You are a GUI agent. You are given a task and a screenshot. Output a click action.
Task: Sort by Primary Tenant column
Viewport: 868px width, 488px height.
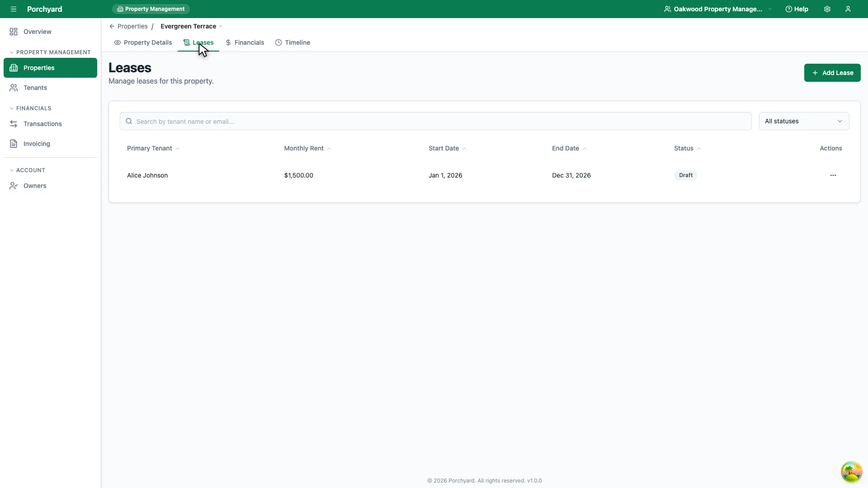tap(153, 148)
